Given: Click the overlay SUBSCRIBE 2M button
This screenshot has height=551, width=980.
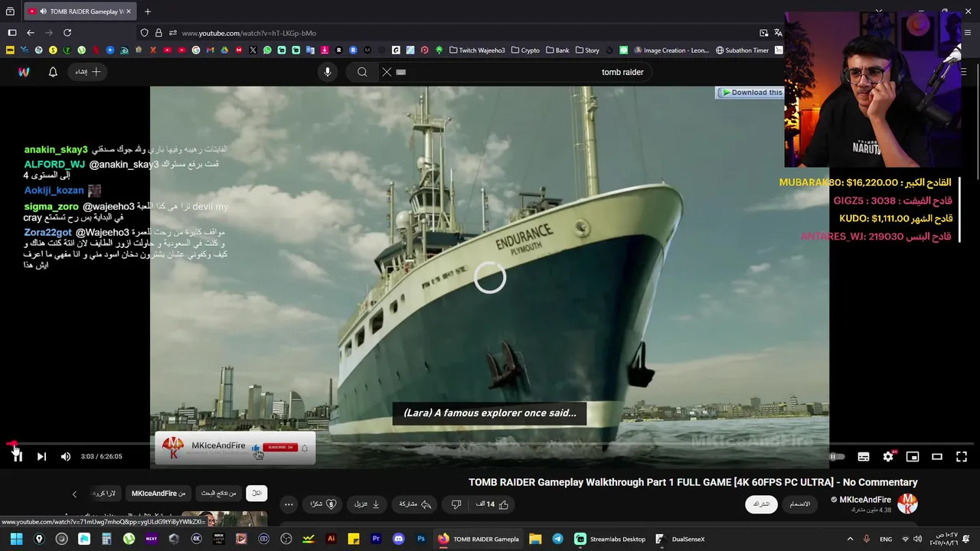Looking at the screenshot, I should (279, 448).
